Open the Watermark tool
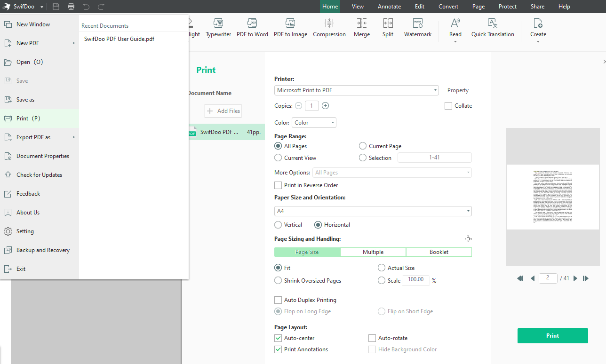The height and width of the screenshot is (364, 606). pos(418,28)
